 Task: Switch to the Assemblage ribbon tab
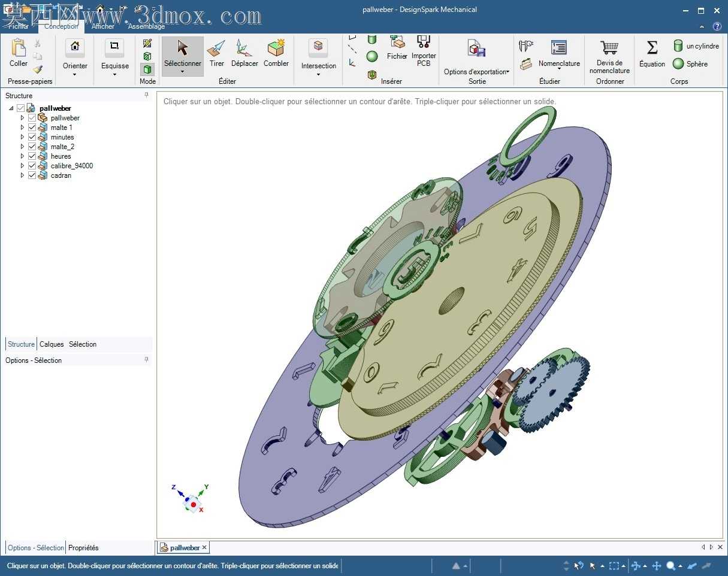(x=146, y=26)
